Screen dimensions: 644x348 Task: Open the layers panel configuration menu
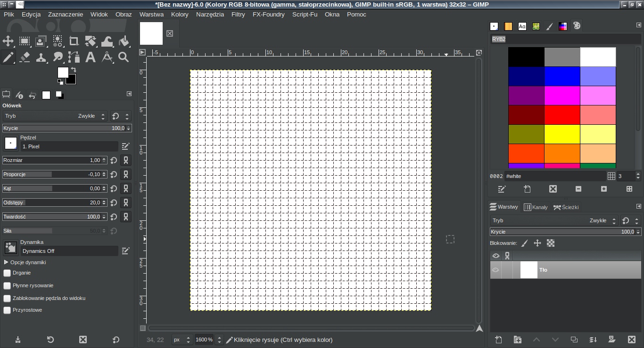point(639,206)
